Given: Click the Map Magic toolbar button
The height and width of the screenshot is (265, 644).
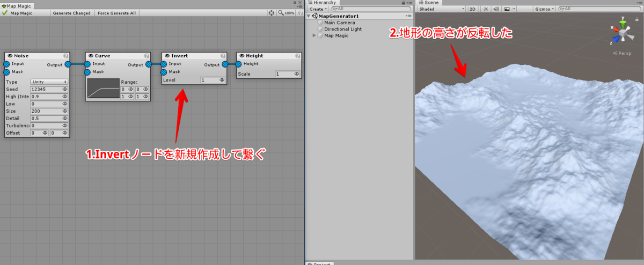Looking at the screenshot, I should pos(25,12).
